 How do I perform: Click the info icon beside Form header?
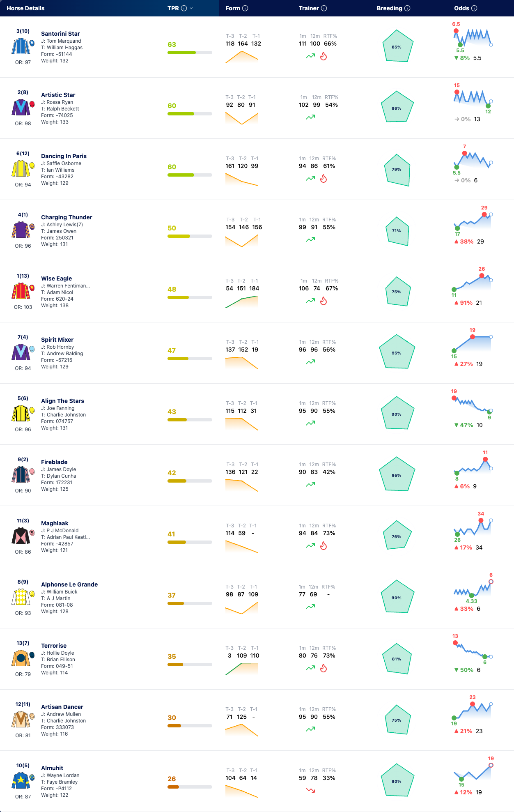coord(245,8)
